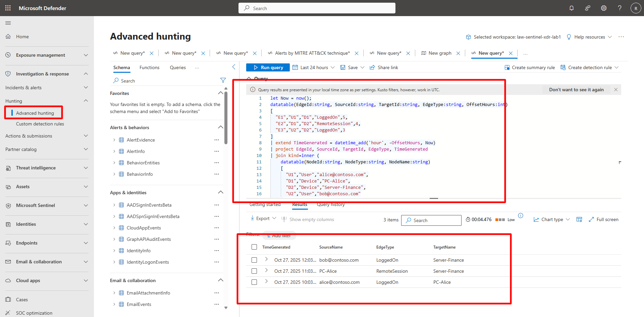Screen dimensions: 644x317
Task: Collapse the navigation hamburger menu
Action: 8,23
